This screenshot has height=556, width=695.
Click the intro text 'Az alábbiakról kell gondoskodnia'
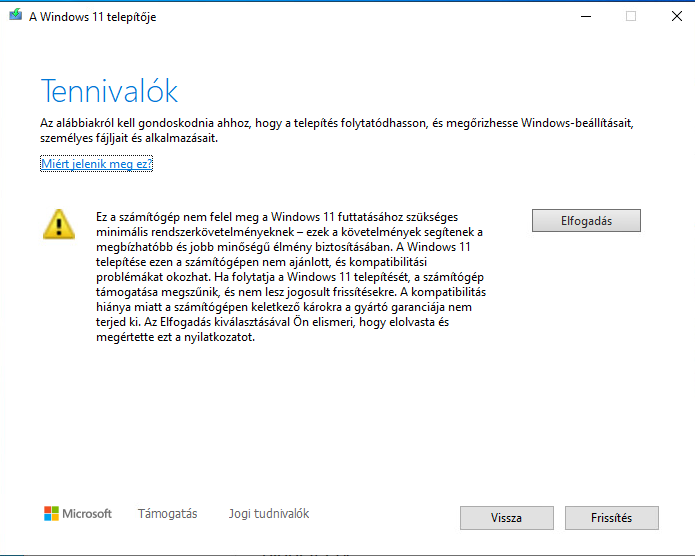337,130
